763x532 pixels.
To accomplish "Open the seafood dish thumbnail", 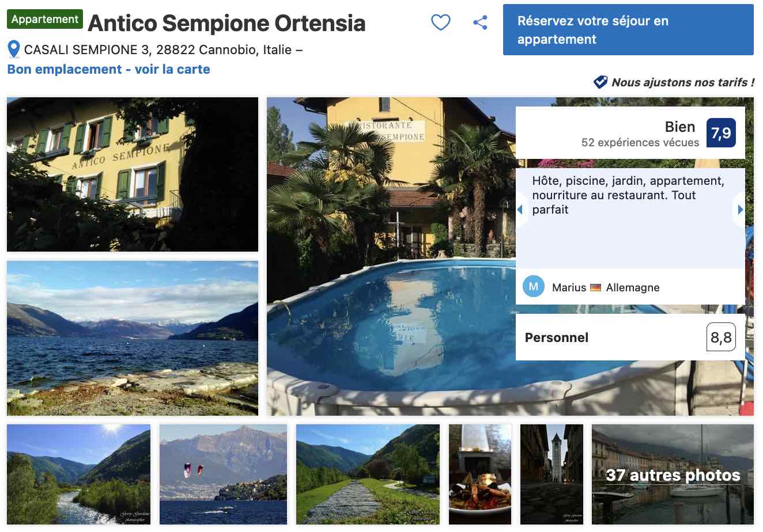I will pos(480,474).
